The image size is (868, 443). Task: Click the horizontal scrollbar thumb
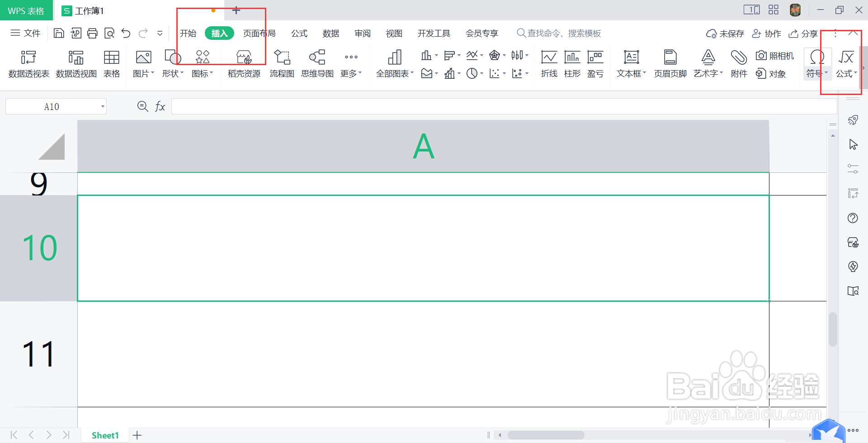(546, 435)
